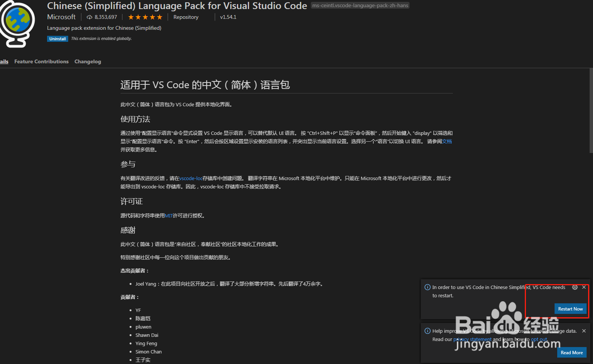Screen dimensions: 593x364
Task: Click the contributor name Simon Chan
Action: [x=148, y=352]
